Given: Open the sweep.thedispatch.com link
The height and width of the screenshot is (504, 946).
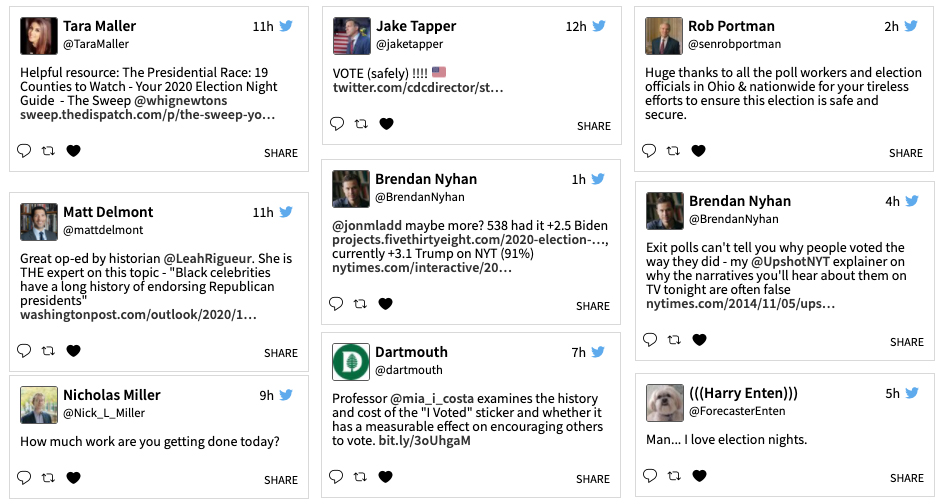Looking at the screenshot, I should 148,115.
